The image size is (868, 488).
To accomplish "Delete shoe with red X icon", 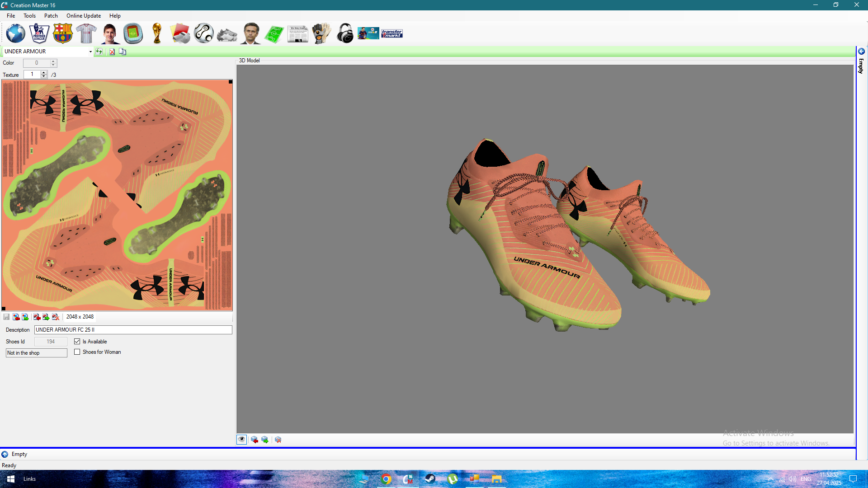I will [112, 52].
